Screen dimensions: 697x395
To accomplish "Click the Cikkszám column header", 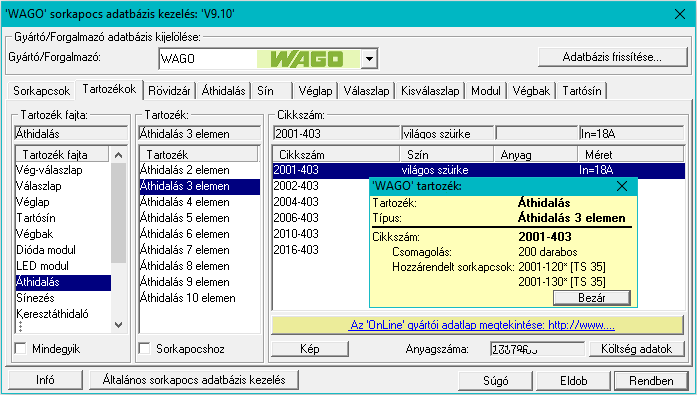I will tap(336, 155).
